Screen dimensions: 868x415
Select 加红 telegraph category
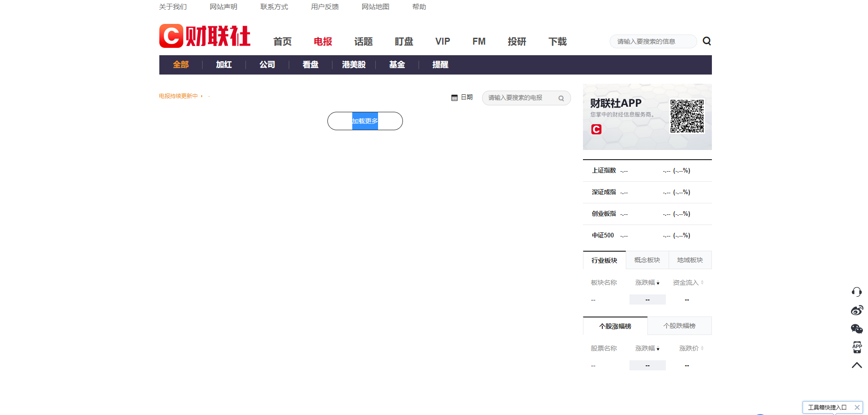[x=224, y=65]
